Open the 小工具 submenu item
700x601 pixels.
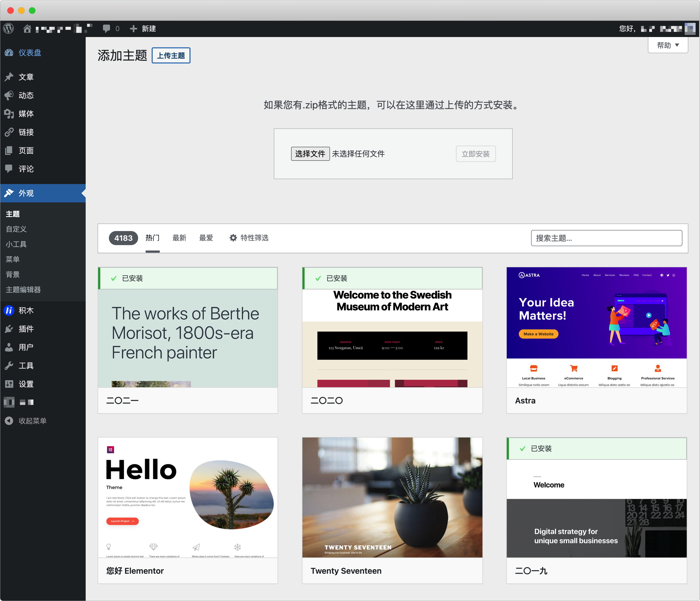point(16,244)
